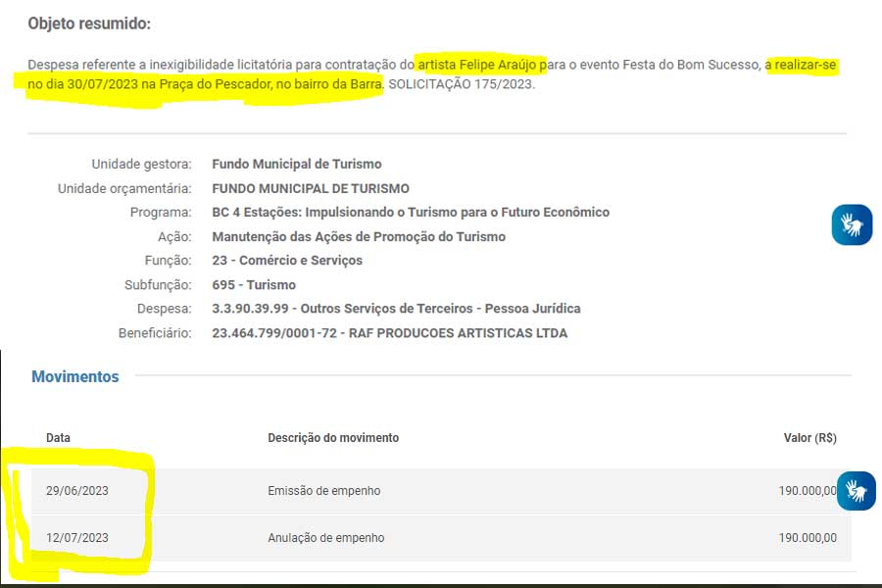
Task: Select the 190.000,00 value in the Emissão de empenho row
Action: 808,491
